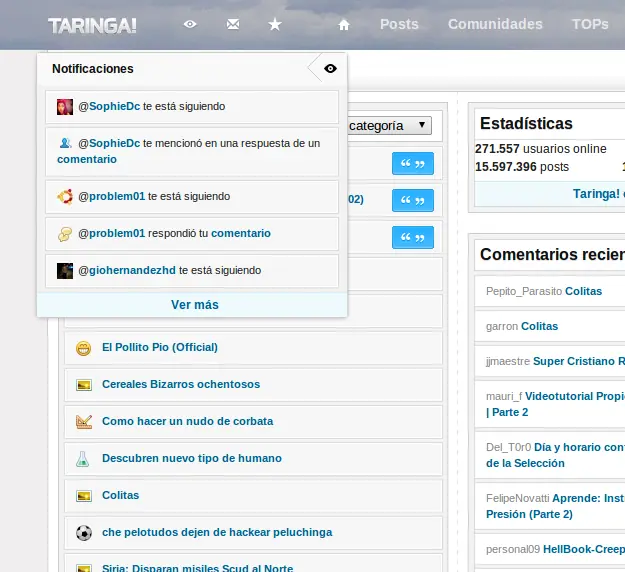Click image icon beside Colitas post

click(x=84, y=496)
